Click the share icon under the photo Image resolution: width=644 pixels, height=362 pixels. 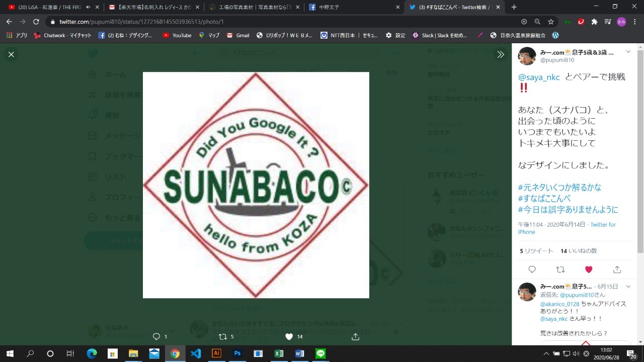[x=356, y=337]
